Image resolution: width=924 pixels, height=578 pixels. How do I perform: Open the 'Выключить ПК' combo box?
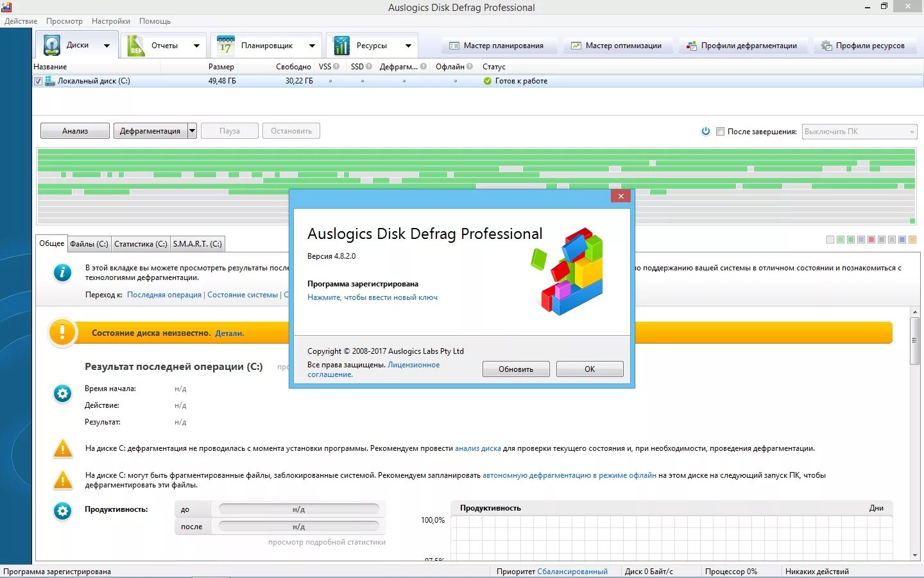point(859,132)
